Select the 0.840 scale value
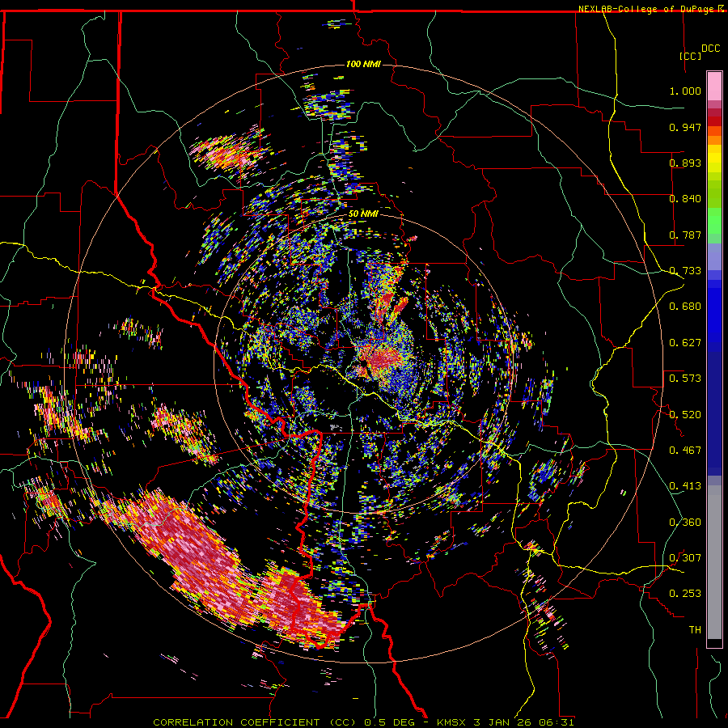728x728 pixels. pos(685,199)
